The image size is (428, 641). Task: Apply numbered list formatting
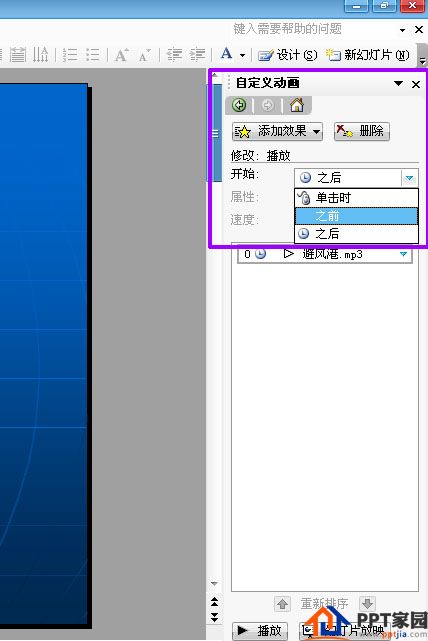point(70,54)
